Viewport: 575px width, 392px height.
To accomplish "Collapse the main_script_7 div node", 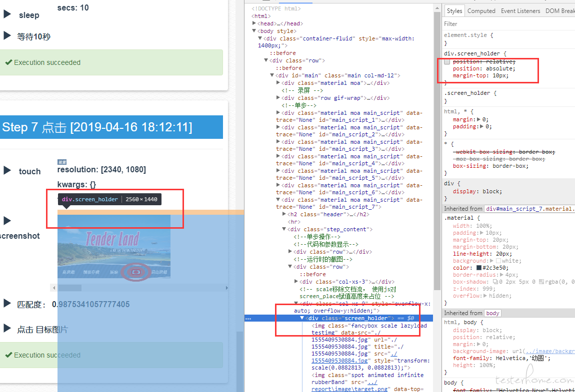I will (x=278, y=200).
